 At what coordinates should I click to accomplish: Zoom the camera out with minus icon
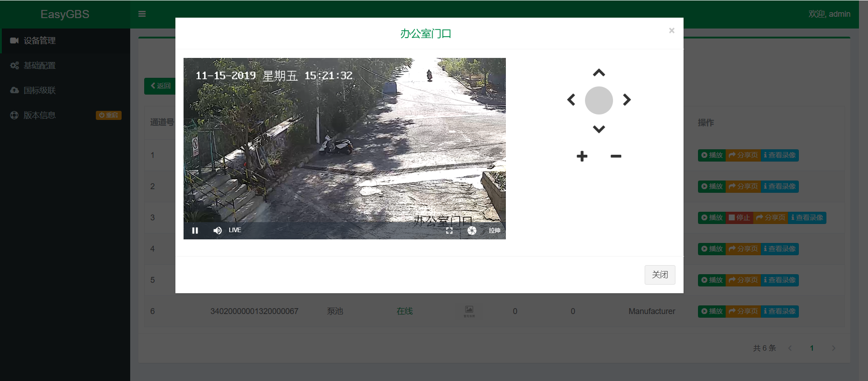pos(616,156)
